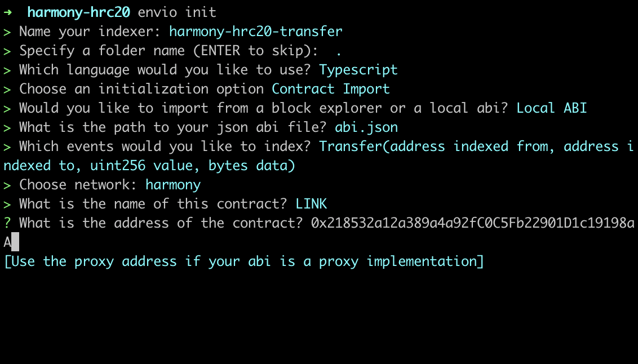Click the 'Which events would you like' prompt
The width and height of the screenshot is (638, 364).
(x=165, y=147)
